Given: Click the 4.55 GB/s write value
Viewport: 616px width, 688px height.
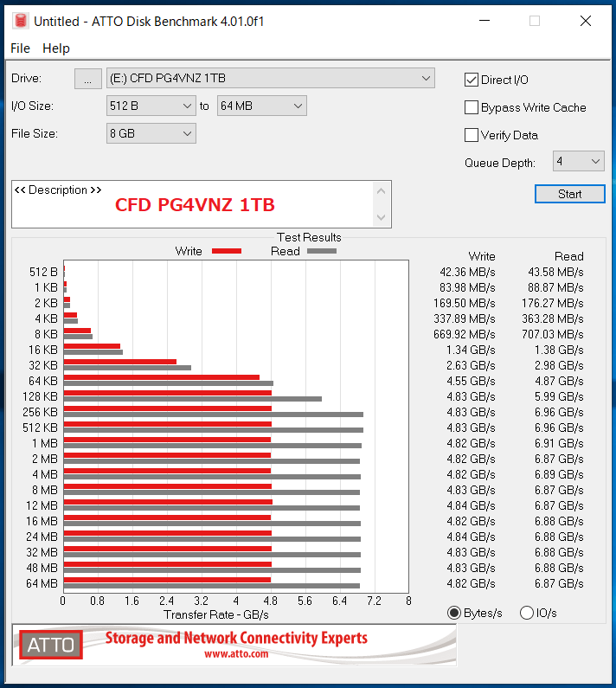Looking at the screenshot, I should (x=471, y=381).
